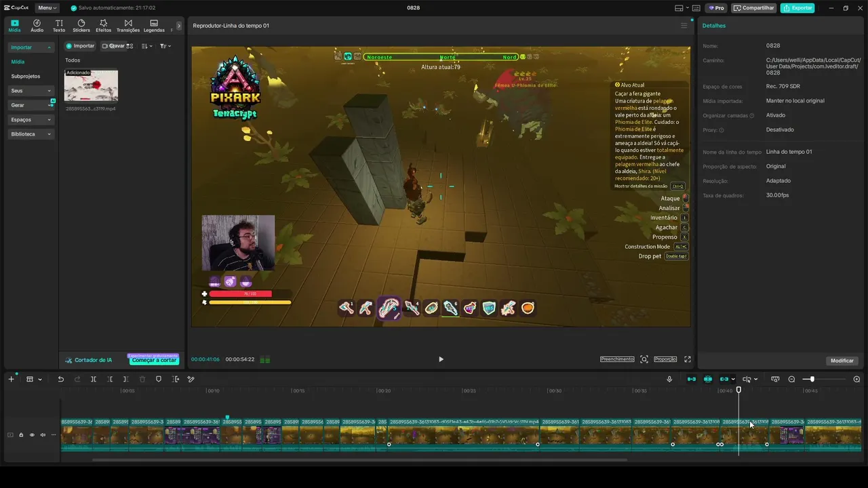
Task: Add a new track with the plus icon
Action: click(x=11, y=379)
